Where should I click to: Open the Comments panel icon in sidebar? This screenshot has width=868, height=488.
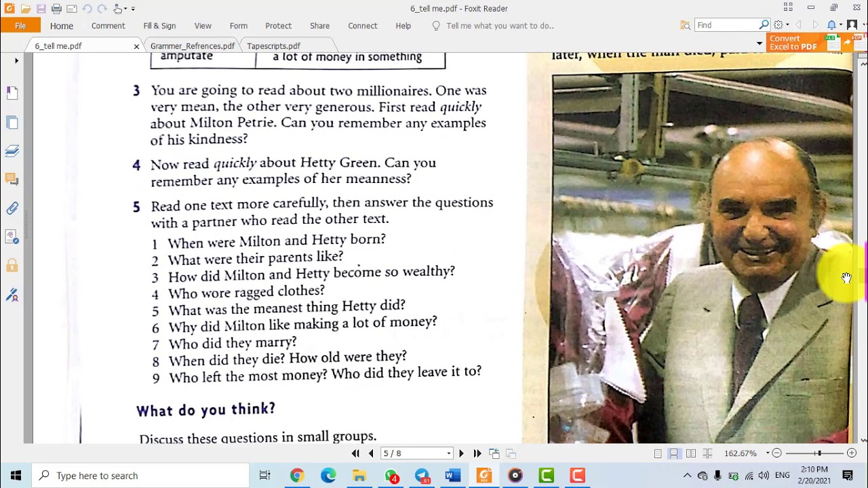coord(12,179)
